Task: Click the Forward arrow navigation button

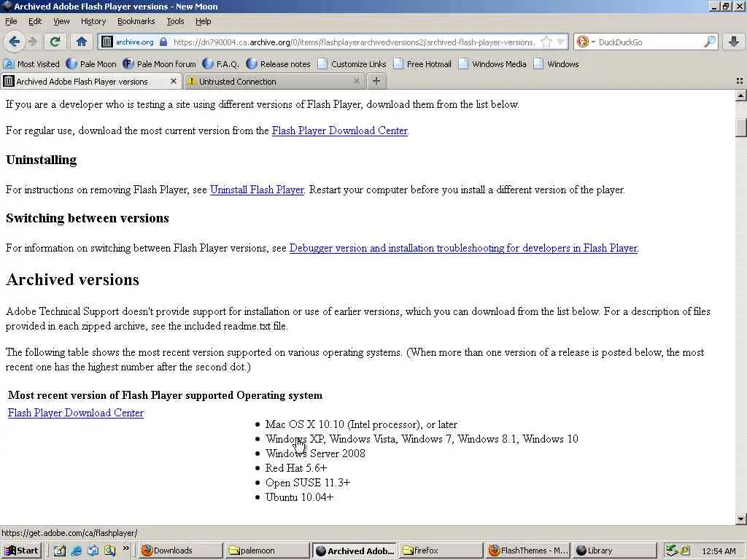Action: tap(32, 42)
